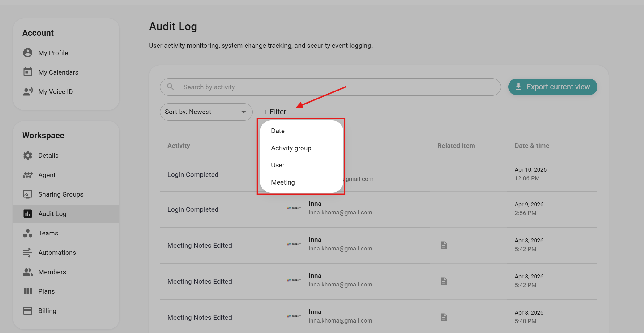
Task: Open My Voice ID icon
Action: point(28,91)
